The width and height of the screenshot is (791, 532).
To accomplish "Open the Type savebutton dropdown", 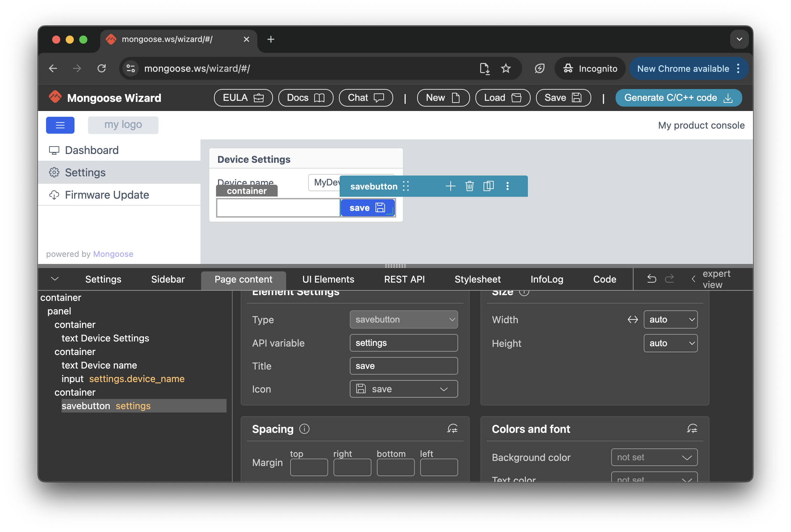I will (x=404, y=319).
